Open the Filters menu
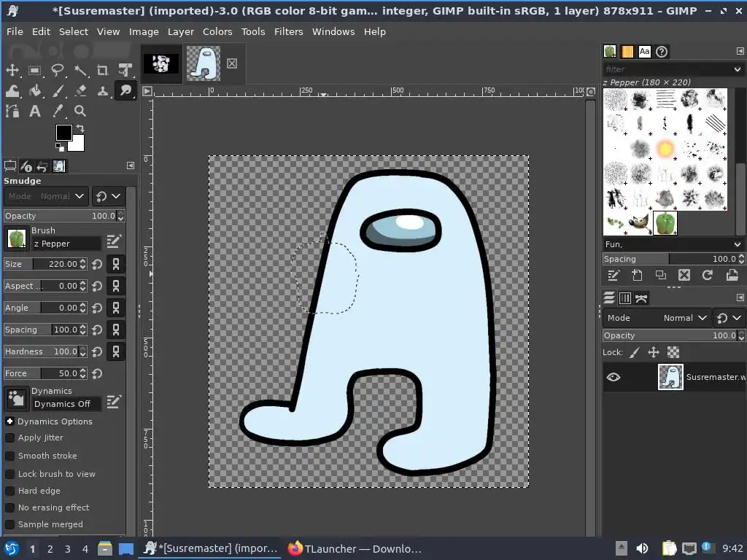The width and height of the screenshot is (747, 560). tap(288, 31)
